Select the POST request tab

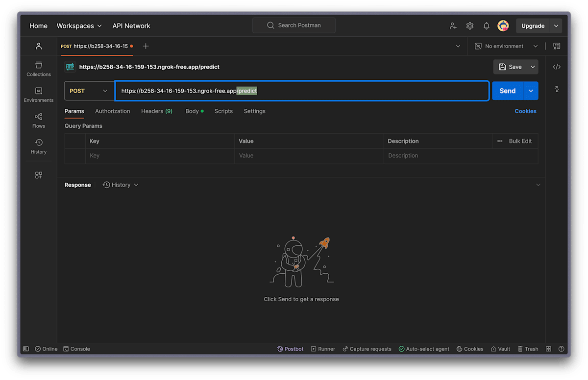pyautogui.click(x=97, y=46)
